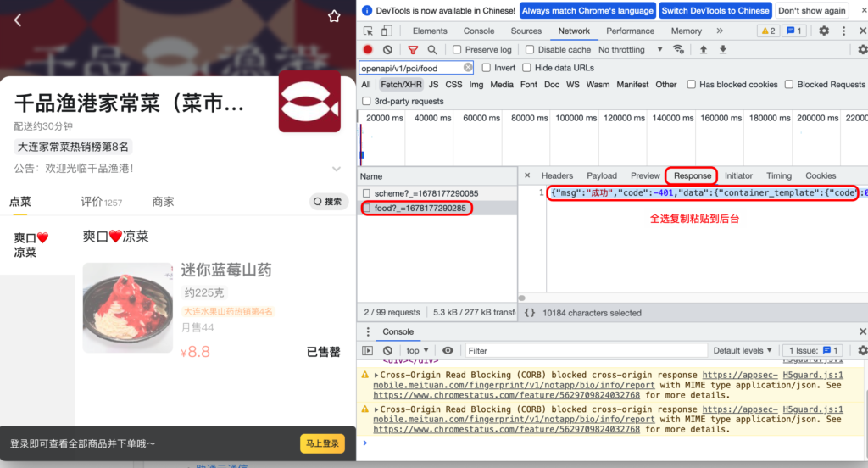Open network search with the magnifier icon
This screenshot has width=868, height=468.
coord(432,50)
